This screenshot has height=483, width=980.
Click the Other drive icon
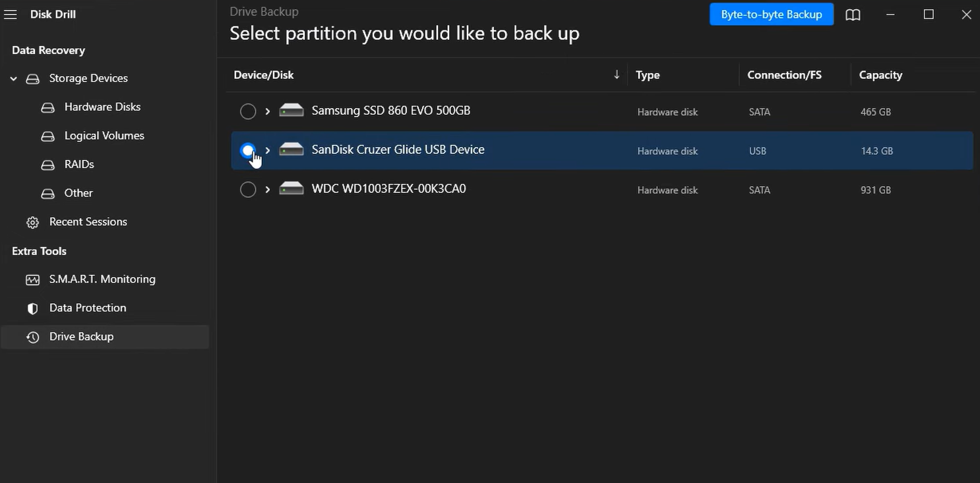point(47,194)
